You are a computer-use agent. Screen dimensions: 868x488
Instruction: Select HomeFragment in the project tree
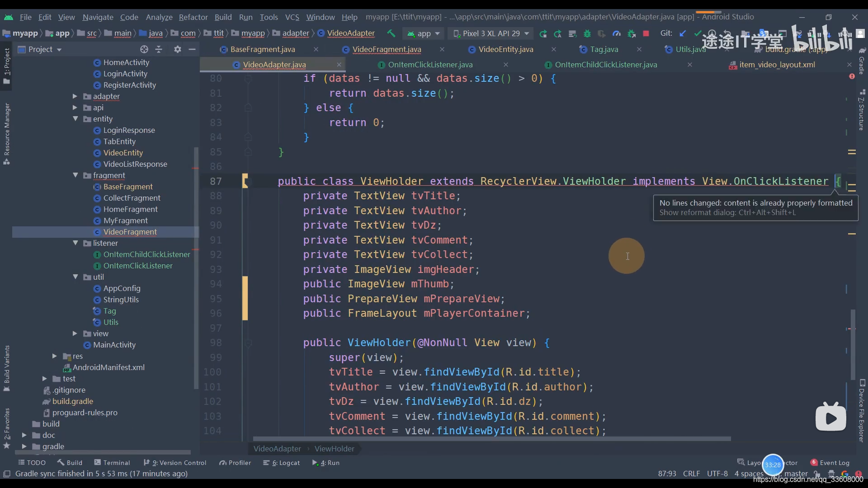(x=131, y=209)
